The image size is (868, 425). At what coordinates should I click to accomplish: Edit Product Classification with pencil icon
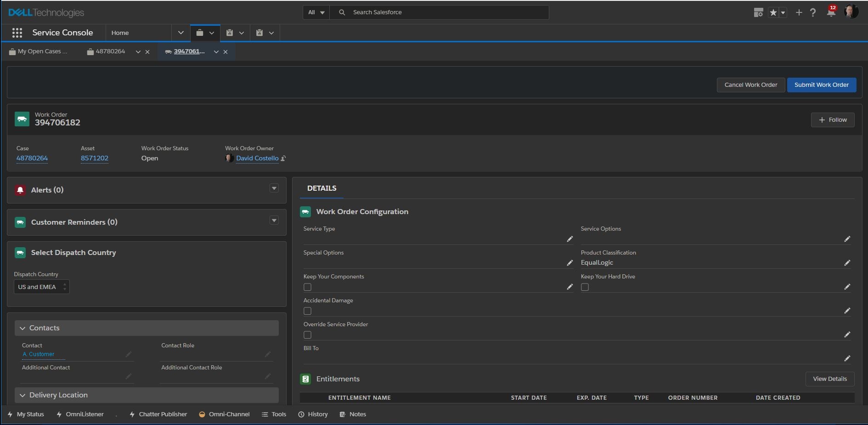click(x=847, y=263)
